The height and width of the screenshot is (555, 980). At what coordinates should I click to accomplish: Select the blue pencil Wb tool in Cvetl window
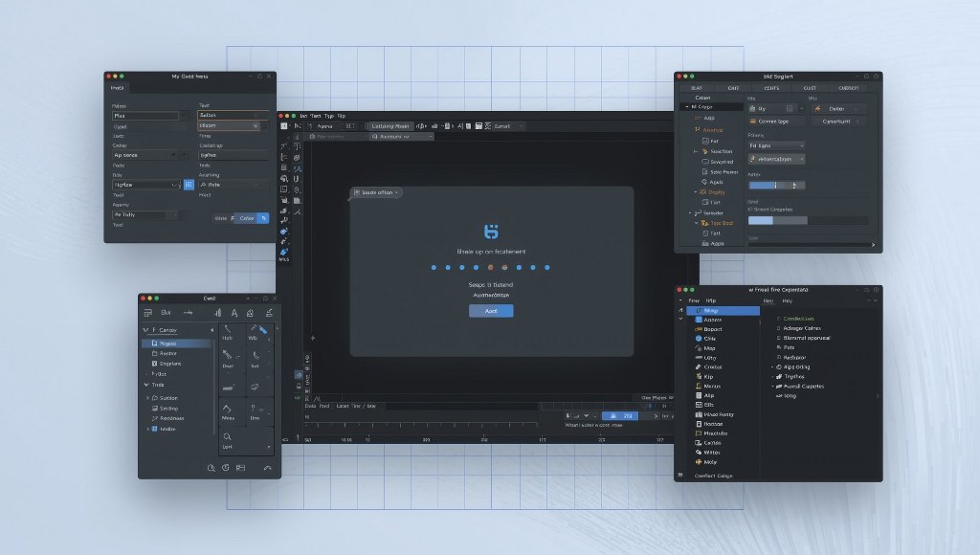click(262, 330)
